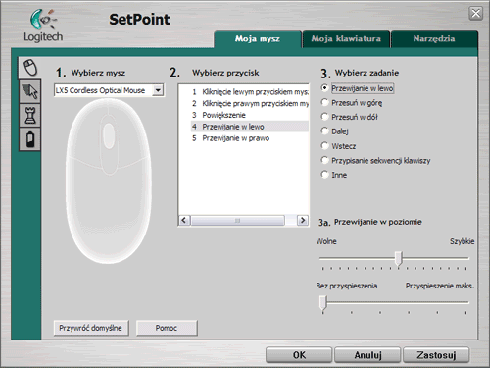Click the acceleration slider handle
The width and height of the screenshot is (490, 368).
point(322,303)
